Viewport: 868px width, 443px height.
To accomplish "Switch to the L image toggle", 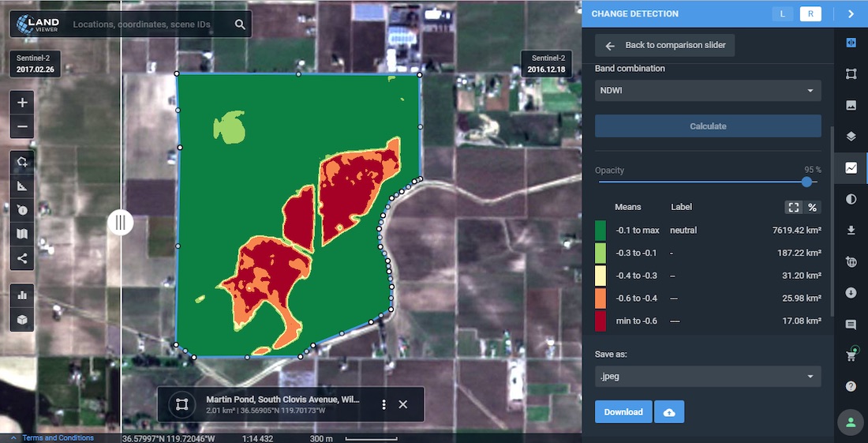I will click(782, 14).
